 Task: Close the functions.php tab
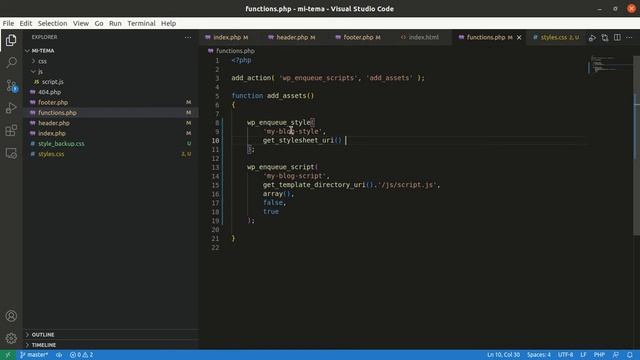(519, 38)
